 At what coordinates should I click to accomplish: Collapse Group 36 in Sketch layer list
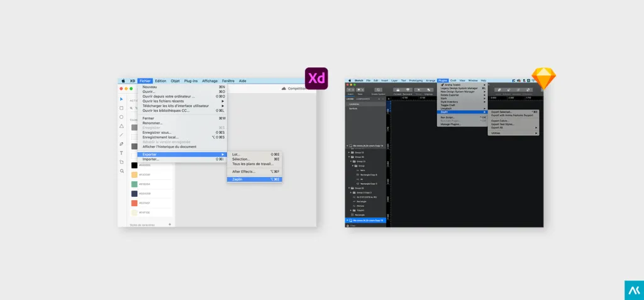coord(349,157)
